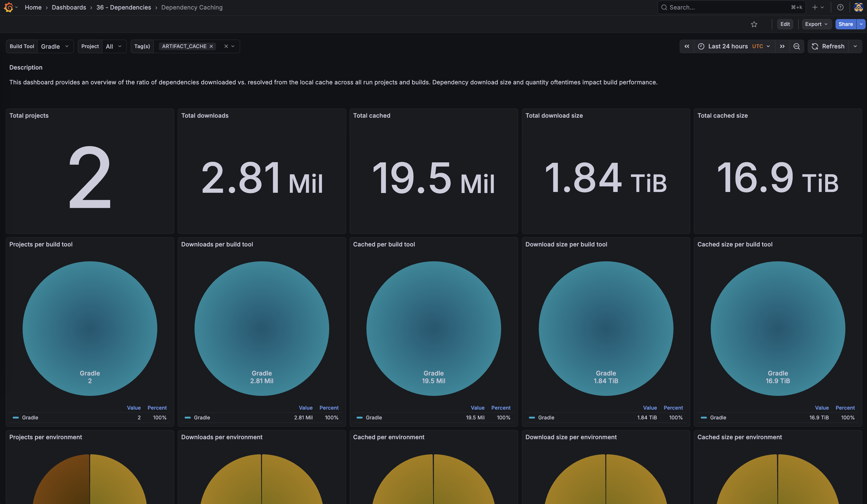Open the help icon in the top bar
The image size is (867, 504).
[840, 7]
